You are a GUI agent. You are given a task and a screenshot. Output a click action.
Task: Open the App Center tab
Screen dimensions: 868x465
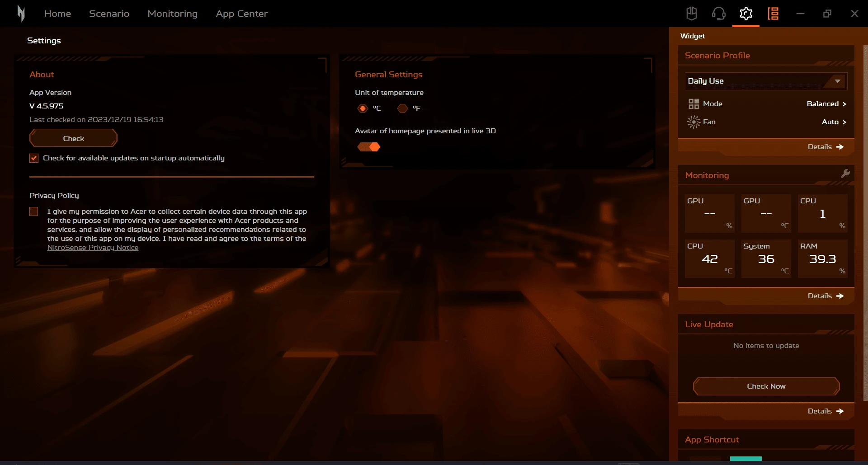tap(242, 14)
